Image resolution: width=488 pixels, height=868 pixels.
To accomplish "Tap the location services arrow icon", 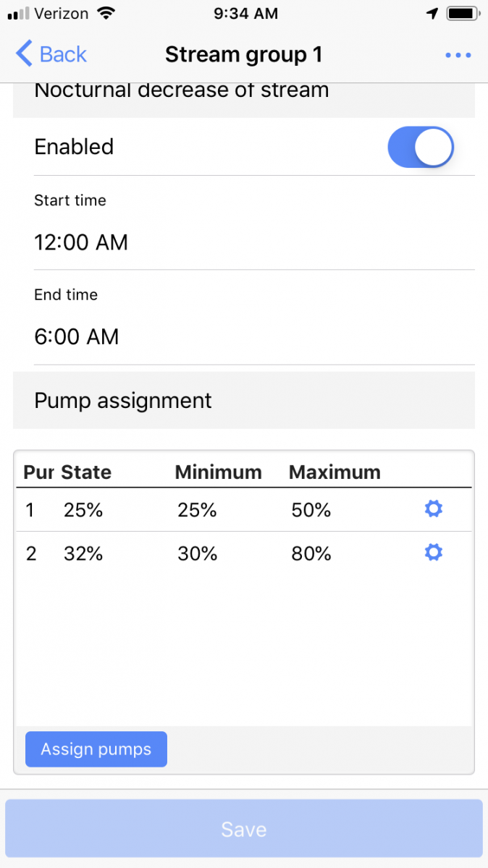I will (432, 13).
